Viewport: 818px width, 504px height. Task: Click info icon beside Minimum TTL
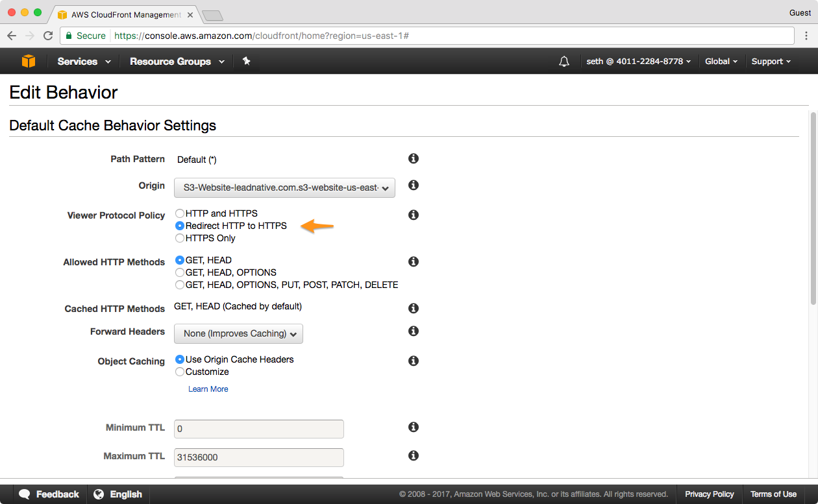[413, 427]
